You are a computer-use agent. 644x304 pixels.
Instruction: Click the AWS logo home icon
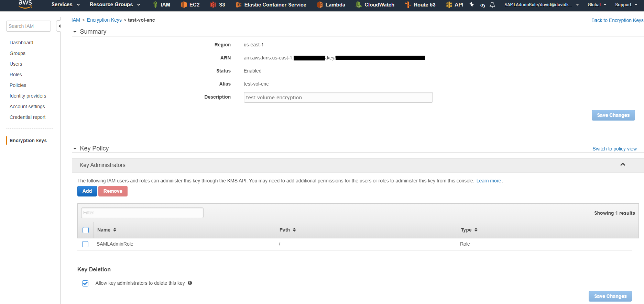tap(25, 4)
